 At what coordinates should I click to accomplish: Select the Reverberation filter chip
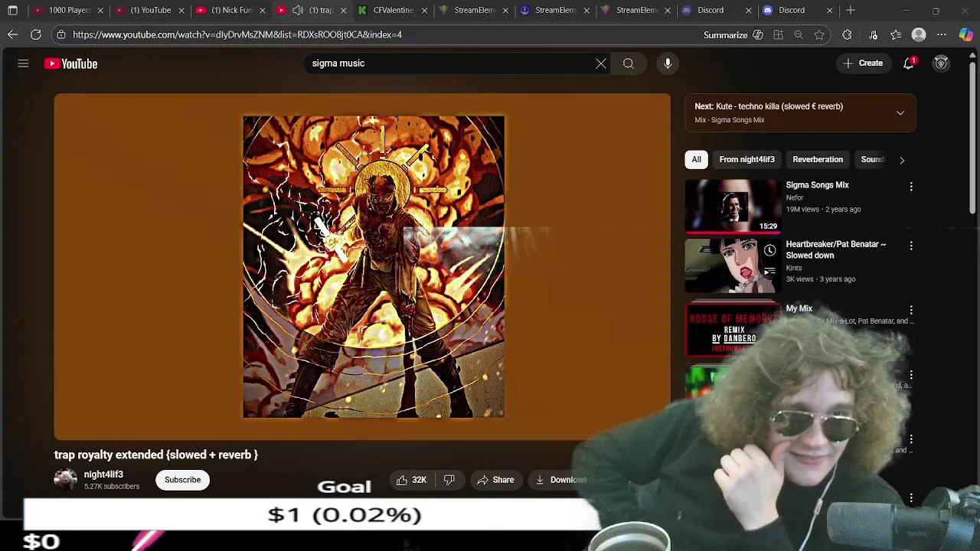coord(818,159)
